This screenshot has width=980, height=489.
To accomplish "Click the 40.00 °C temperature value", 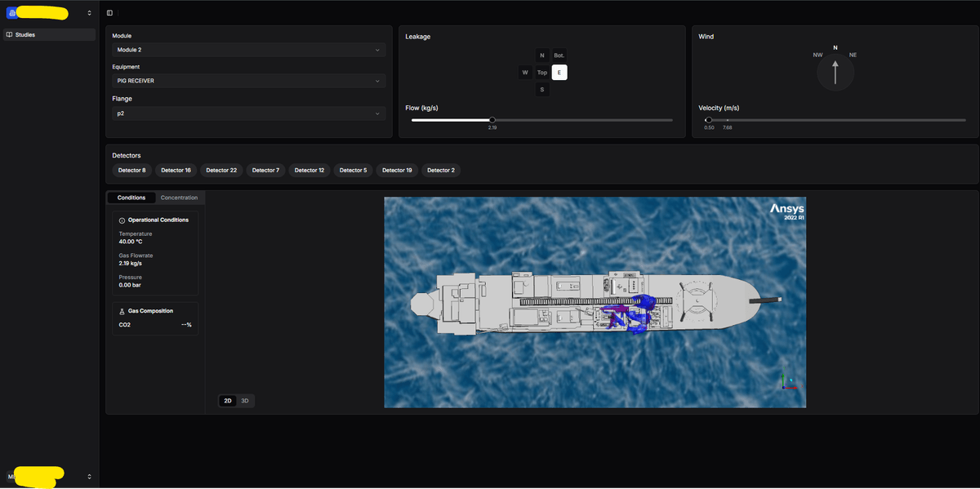I will pos(131,242).
